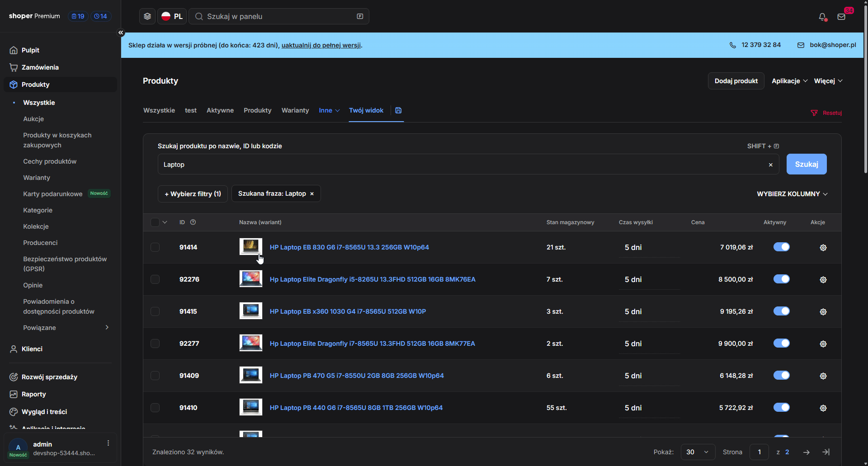Toggle active switch for product 91410

781,407
